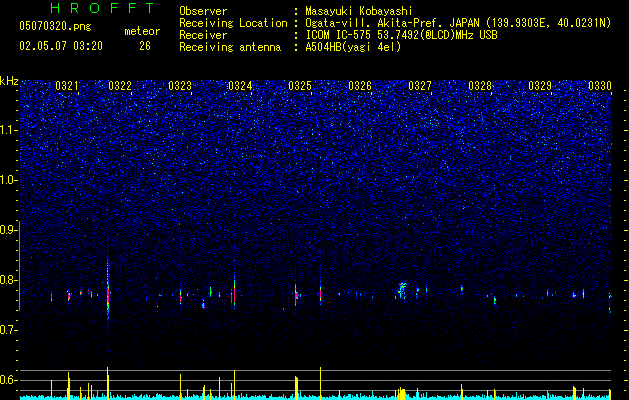Click the observer name Masayuki Kobayashi

(x=359, y=11)
